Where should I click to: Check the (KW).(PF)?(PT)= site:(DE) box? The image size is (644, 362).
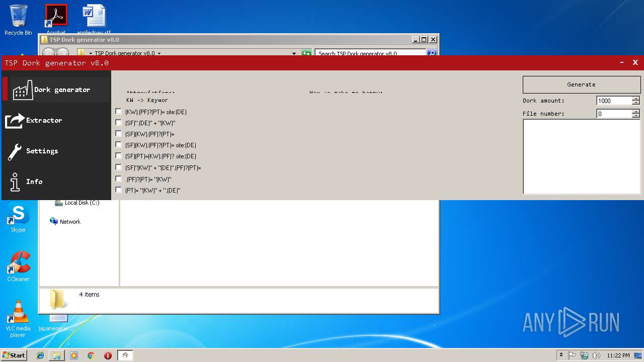click(118, 112)
